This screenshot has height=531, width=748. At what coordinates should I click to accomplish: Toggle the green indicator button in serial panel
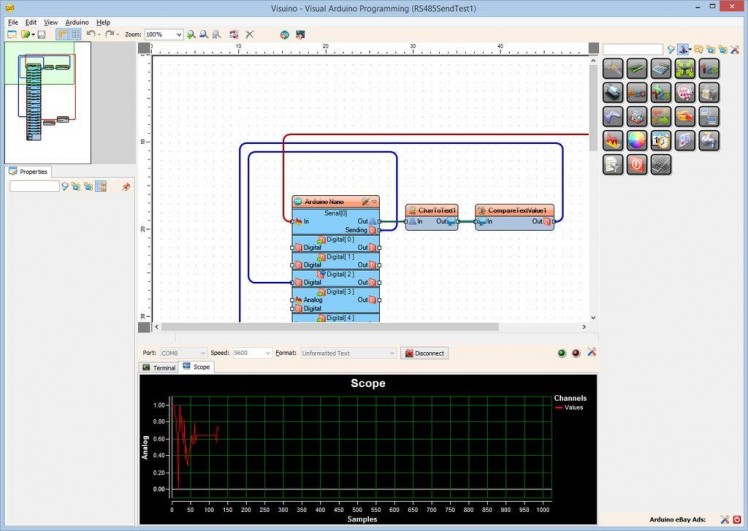point(562,353)
